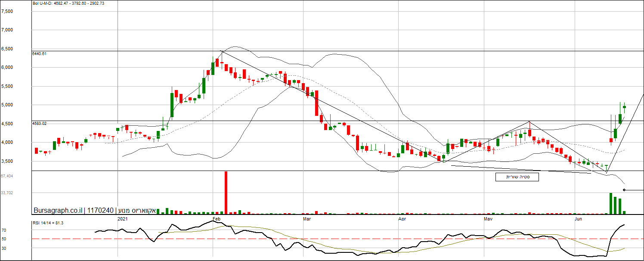644x261 pixels.
Task: Click the 2021 date axis label
Action: coord(123,219)
